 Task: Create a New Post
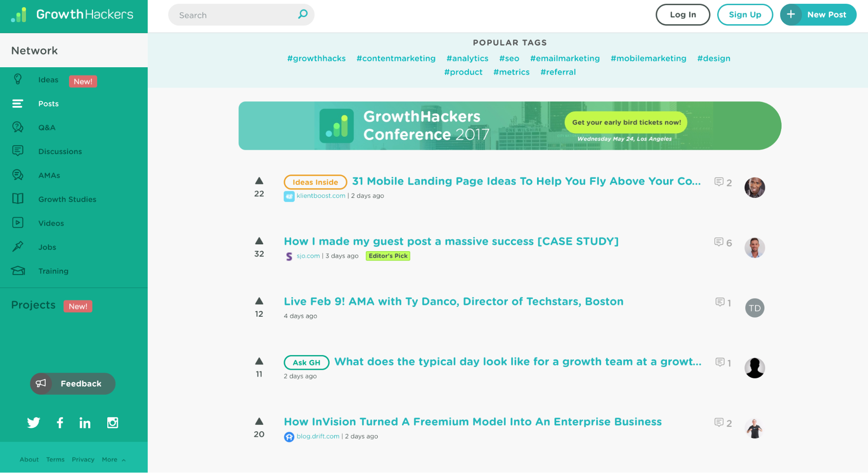tap(818, 15)
